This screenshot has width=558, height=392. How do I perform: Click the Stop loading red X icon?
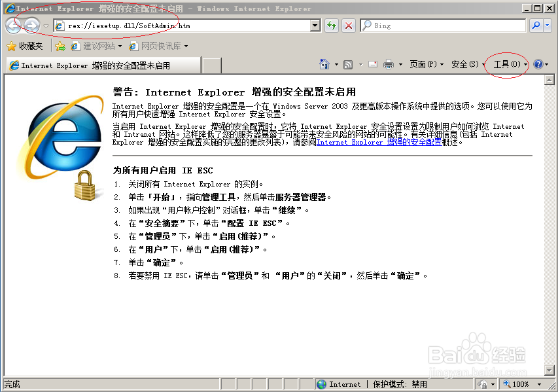[x=349, y=26]
